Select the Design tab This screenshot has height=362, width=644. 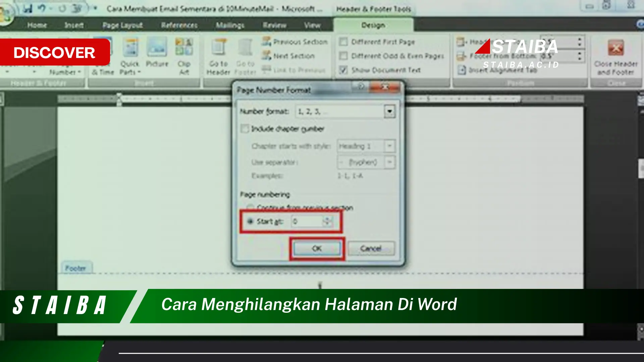pyautogui.click(x=373, y=25)
